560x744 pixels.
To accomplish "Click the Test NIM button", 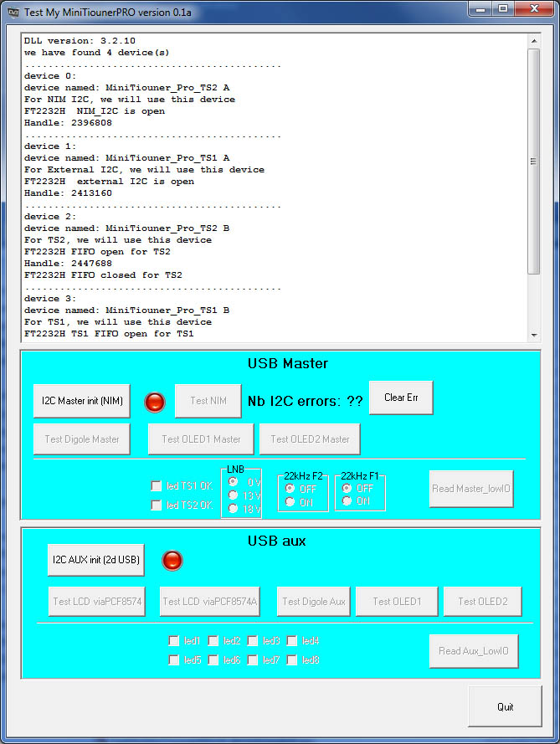I will (208, 401).
